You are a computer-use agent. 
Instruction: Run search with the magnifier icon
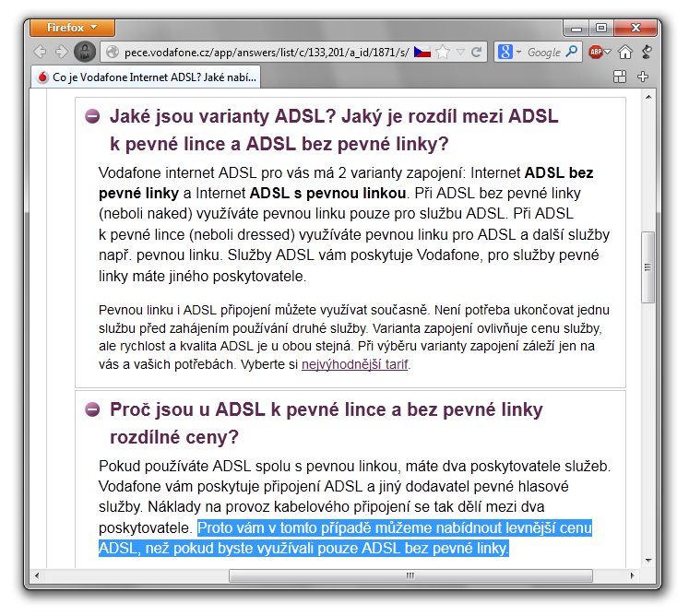(x=572, y=52)
